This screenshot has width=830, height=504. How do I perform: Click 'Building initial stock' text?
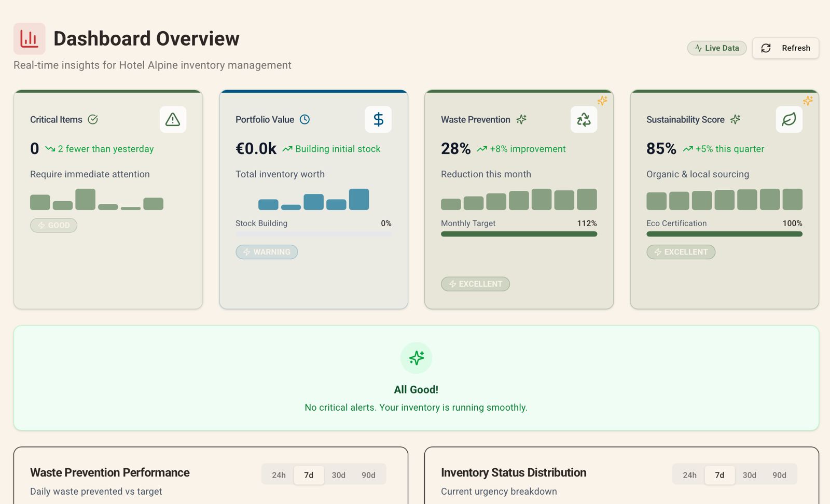(x=338, y=149)
